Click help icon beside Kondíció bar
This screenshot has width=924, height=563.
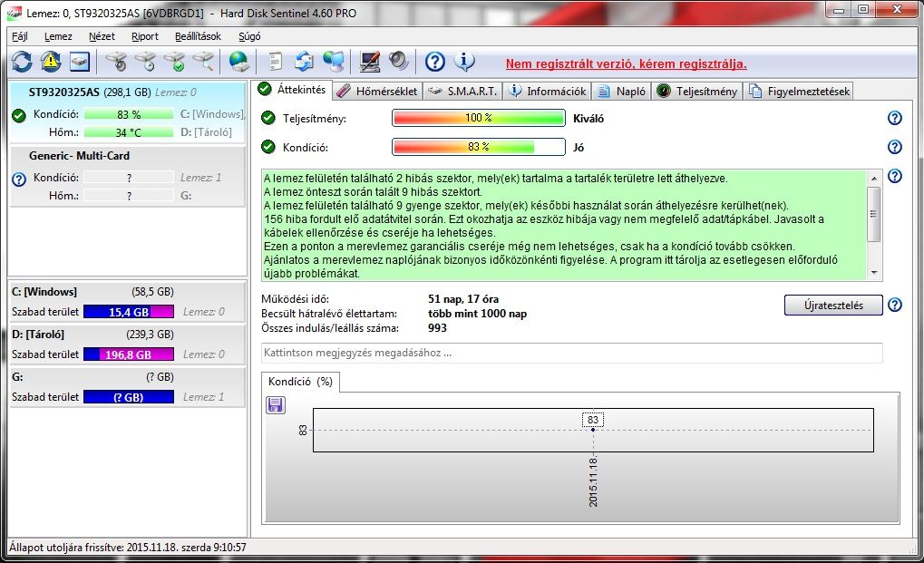[895, 147]
